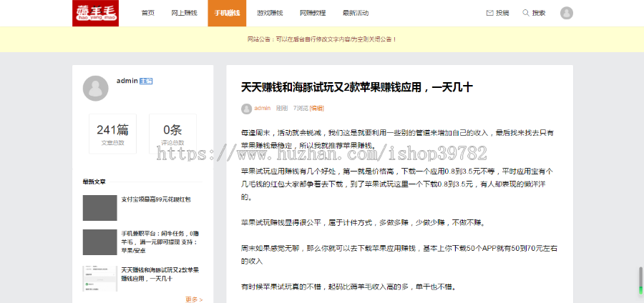The height and width of the screenshot is (303, 644).
Task: Click the site announcement text
Action: coord(322,39)
